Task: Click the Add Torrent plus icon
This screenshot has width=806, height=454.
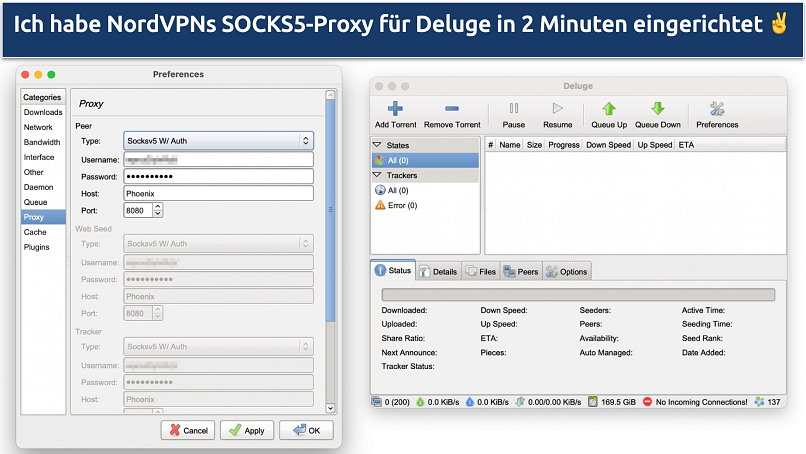Action: tap(395, 109)
